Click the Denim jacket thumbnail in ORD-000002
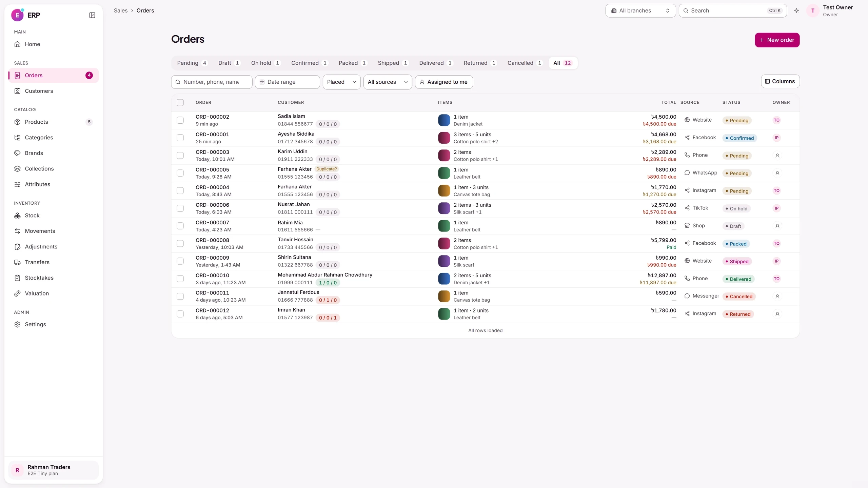868x488 pixels. (x=444, y=120)
